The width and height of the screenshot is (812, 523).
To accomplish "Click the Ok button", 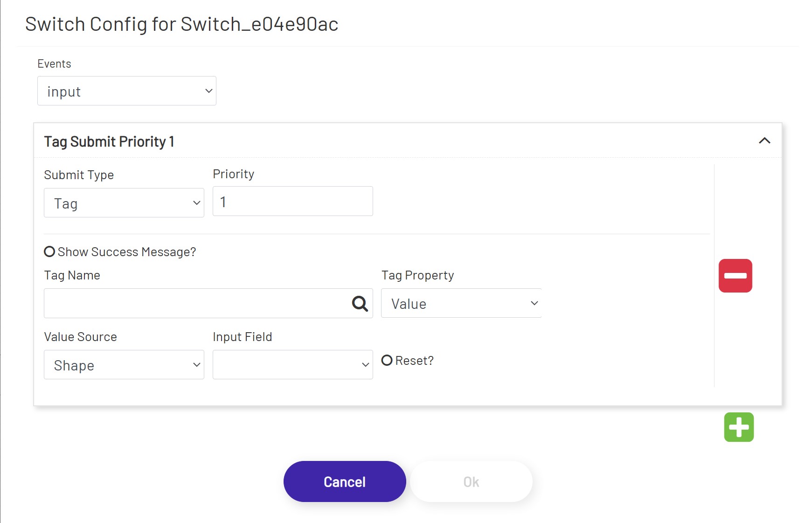I will coord(471,481).
